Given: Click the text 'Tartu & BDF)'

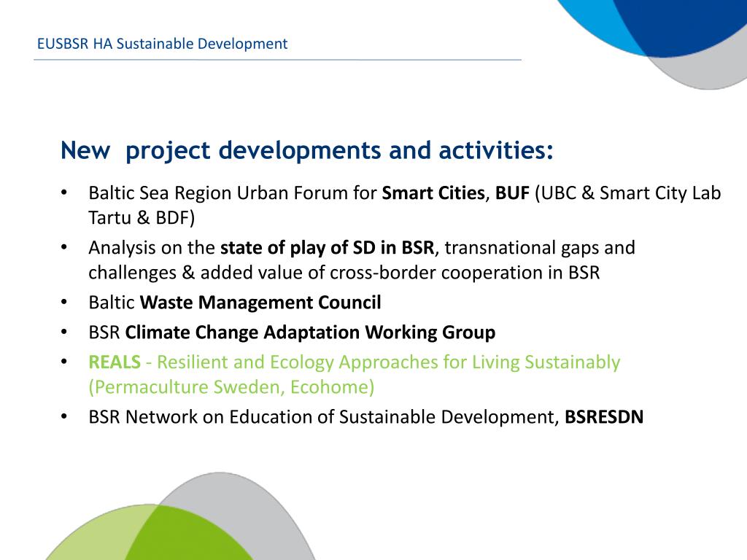Looking at the screenshot, I should (142, 218).
